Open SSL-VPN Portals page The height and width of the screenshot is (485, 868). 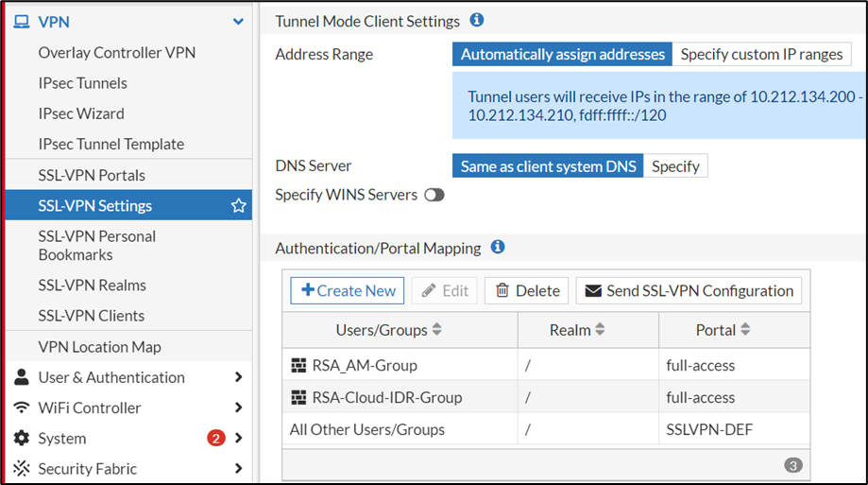click(92, 175)
